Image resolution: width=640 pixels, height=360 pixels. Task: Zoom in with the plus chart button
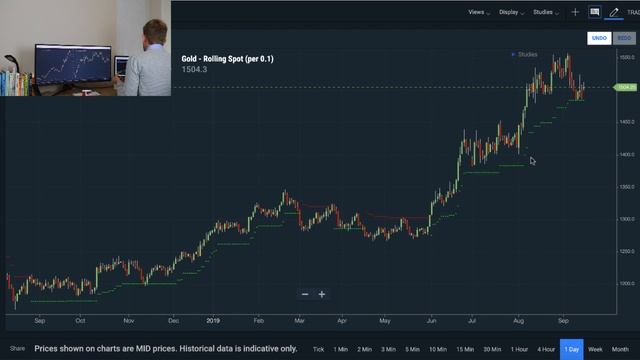point(322,294)
